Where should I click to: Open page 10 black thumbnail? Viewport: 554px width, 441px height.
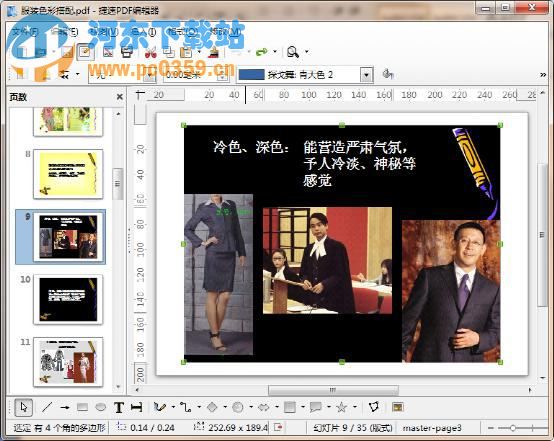pos(68,299)
